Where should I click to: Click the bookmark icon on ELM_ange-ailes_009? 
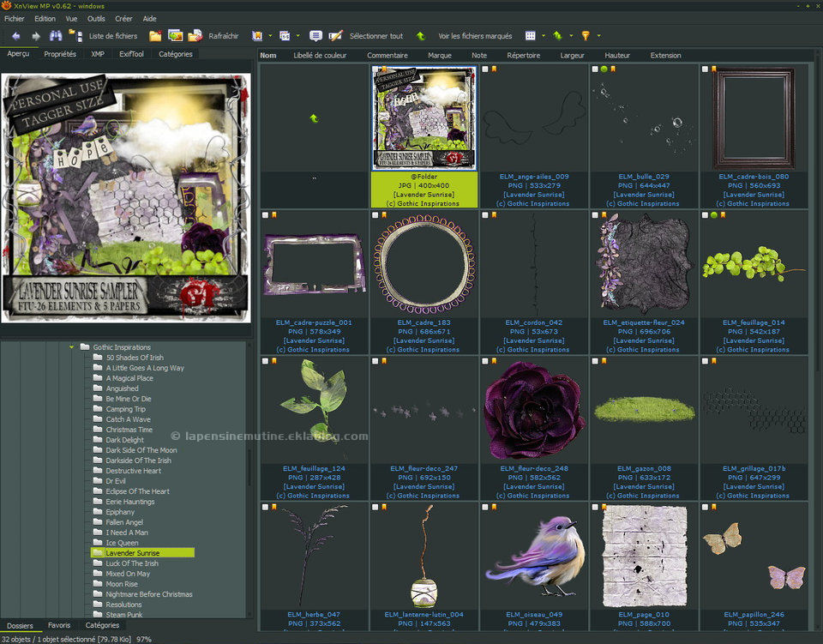click(x=494, y=69)
